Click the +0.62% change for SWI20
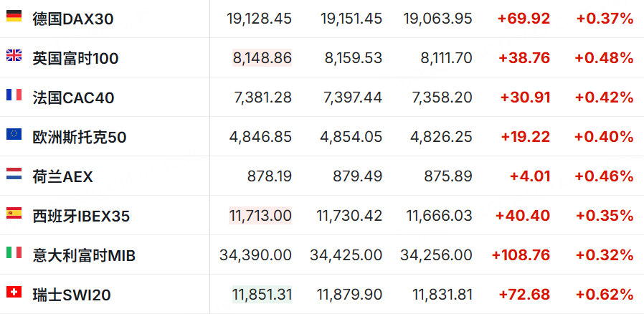Viewport: 644px width, 314px height. click(604, 295)
